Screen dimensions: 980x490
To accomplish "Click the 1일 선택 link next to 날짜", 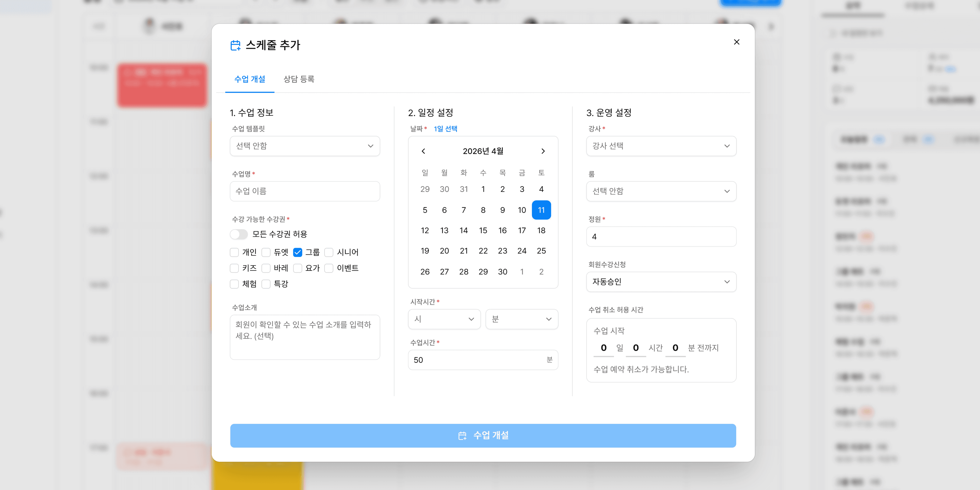I will pos(445,129).
